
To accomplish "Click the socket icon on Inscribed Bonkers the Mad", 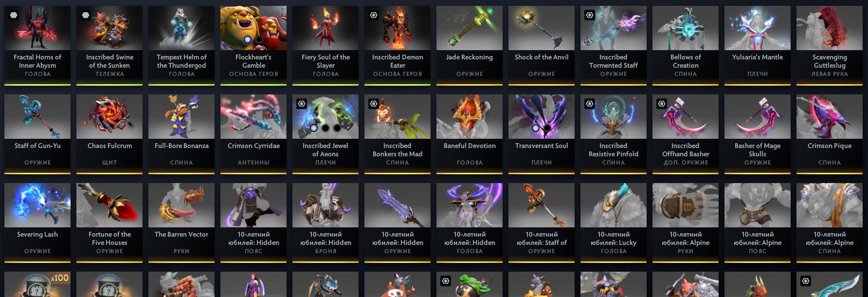I will click(374, 104).
